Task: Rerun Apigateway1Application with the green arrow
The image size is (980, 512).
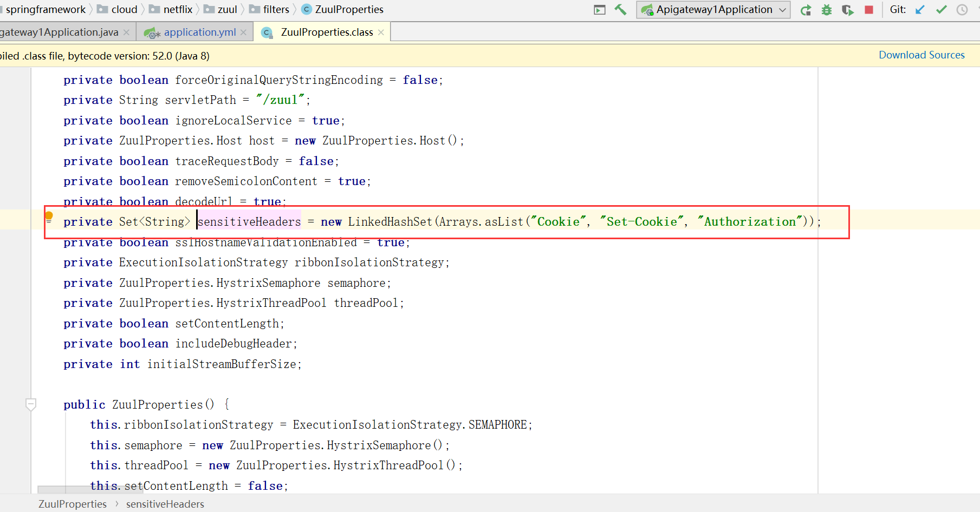Action: 806,10
